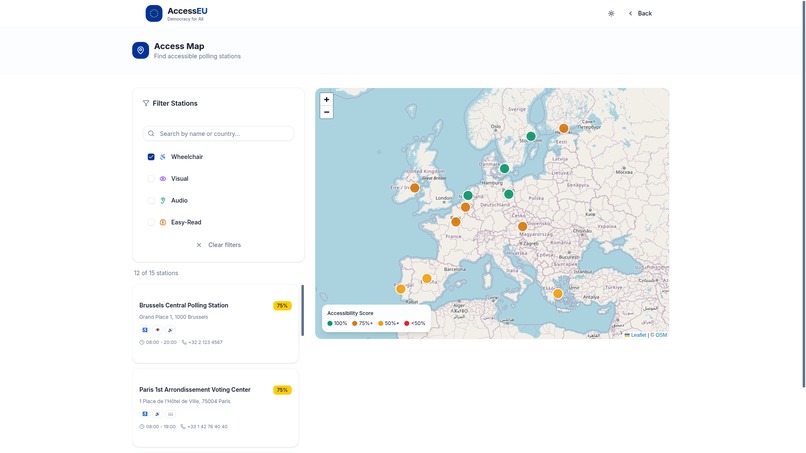Click the filter funnel icon
Image resolution: width=806 pixels, height=453 pixels.
[x=146, y=103]
